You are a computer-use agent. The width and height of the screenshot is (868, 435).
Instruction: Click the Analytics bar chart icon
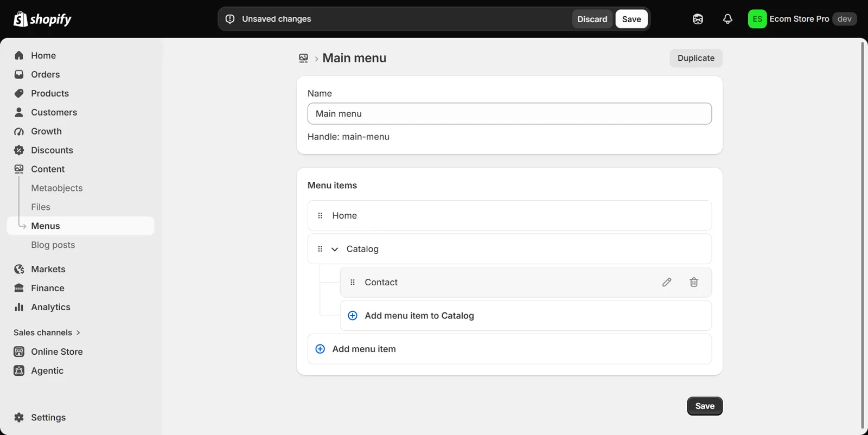click(x=19, y=307)
